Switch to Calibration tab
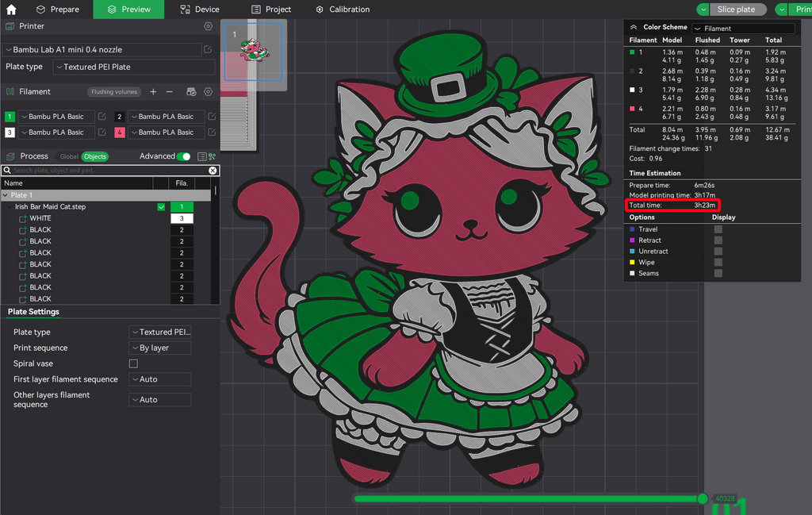 pos(343,10)
